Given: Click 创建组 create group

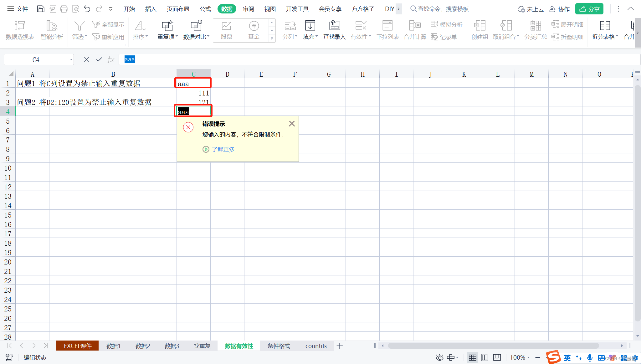Looking at the screenshot, I should 480,30.
